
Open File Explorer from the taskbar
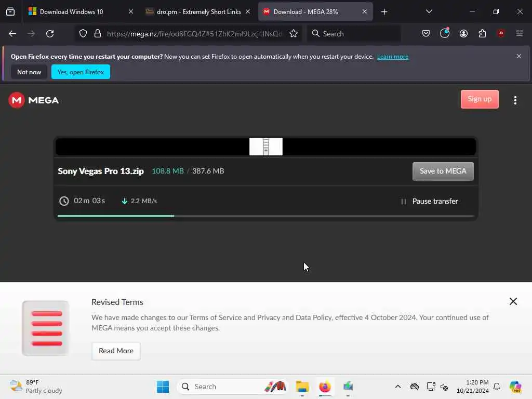(302, 387)
